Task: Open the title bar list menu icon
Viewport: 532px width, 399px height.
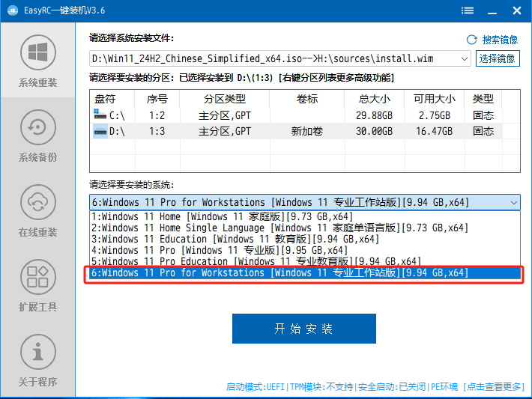Action: [x=468, y=10]
